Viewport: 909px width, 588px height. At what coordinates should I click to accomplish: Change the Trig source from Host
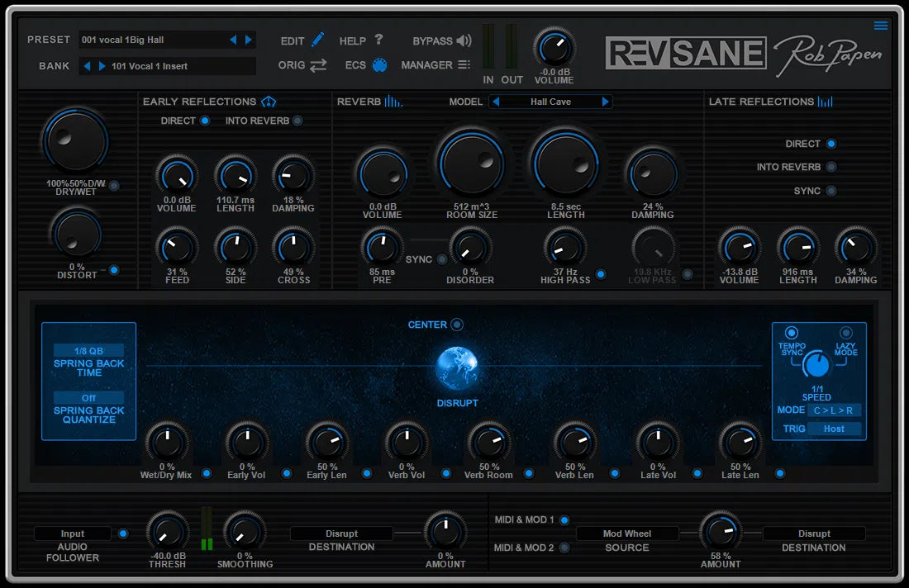pyautogui.click(x=835, y=429)
